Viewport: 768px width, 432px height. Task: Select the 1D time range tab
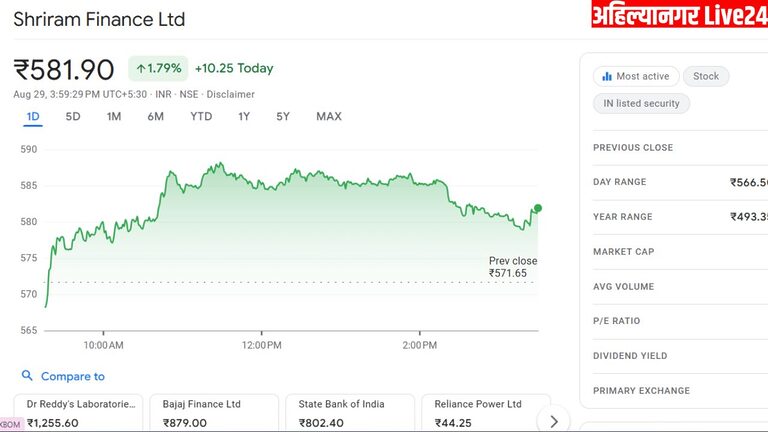pos(33,117)
